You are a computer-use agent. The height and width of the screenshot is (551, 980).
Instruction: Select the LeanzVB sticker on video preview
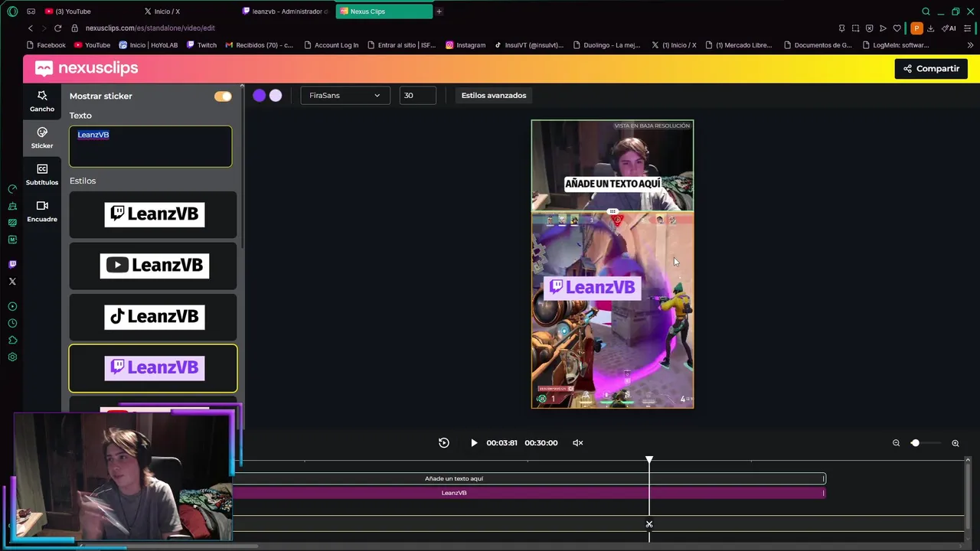click(593, 287)
